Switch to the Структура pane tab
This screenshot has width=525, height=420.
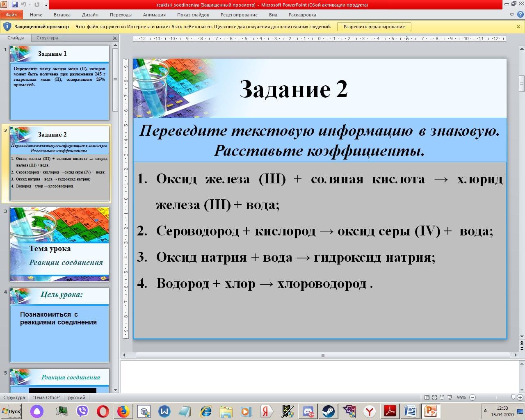47,38
